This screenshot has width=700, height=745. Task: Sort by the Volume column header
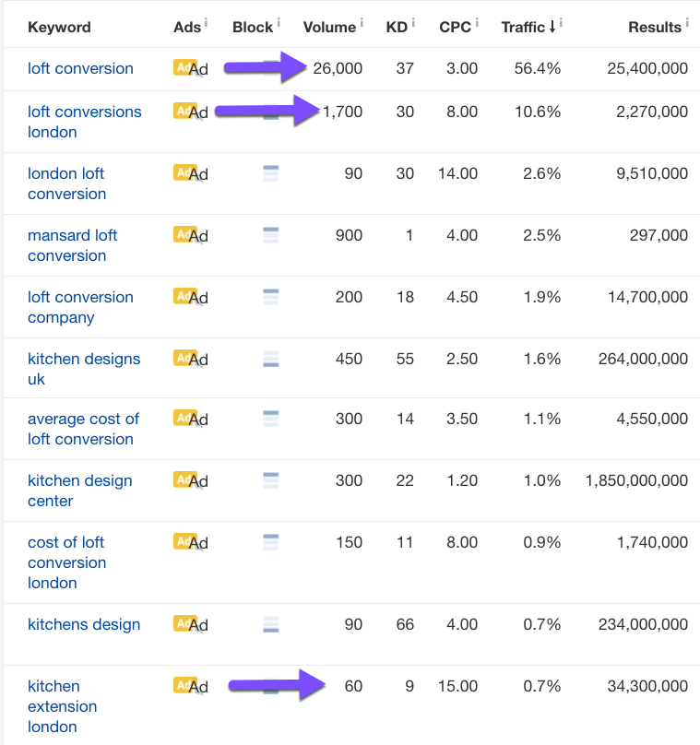coord(329,28)
